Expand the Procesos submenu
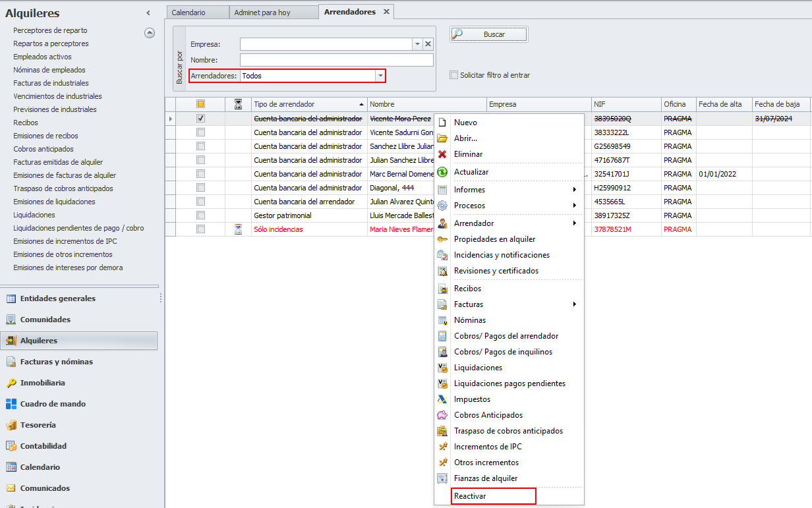812x508 pixels. pyautogui.click(x=575, y=206)
